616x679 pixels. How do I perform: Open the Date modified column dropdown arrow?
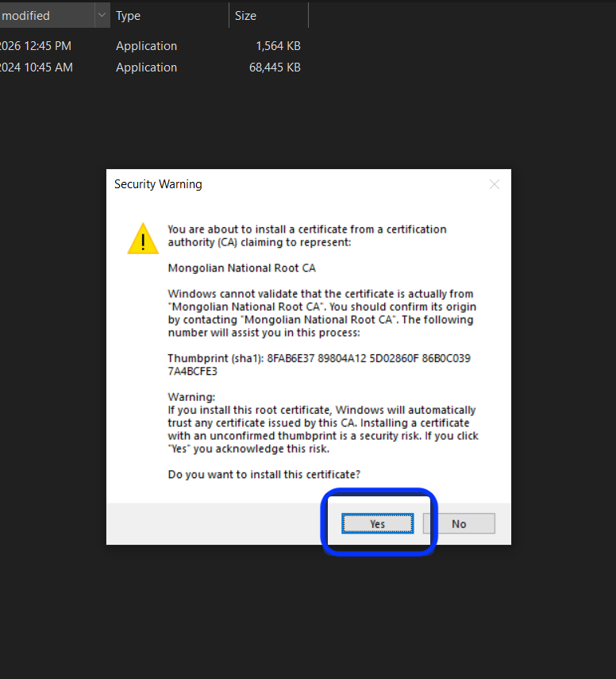(x=102, y=15)
